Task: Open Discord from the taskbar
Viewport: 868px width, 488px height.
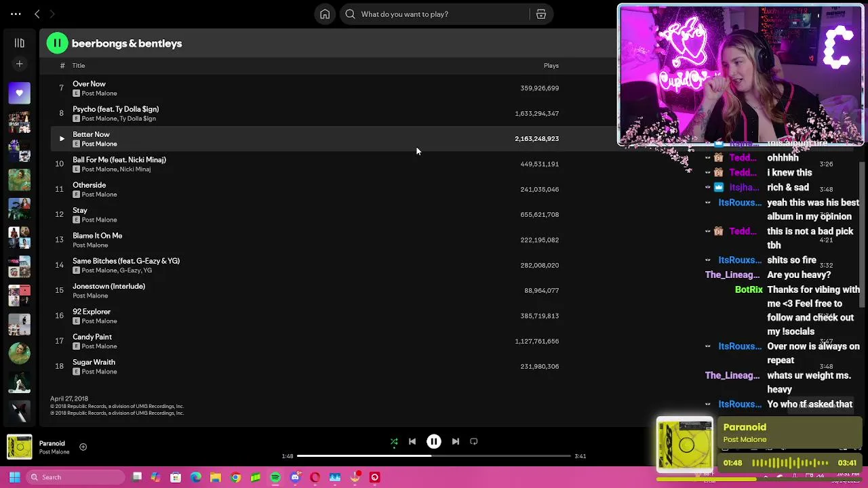Action: click(x=295, y=477)
